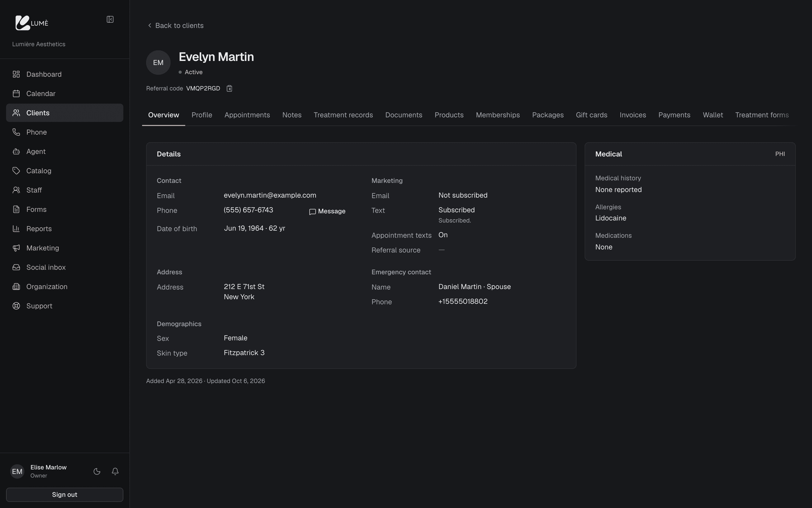Click the Lumè logo
The image size is (812, 508).
[32, 23]
